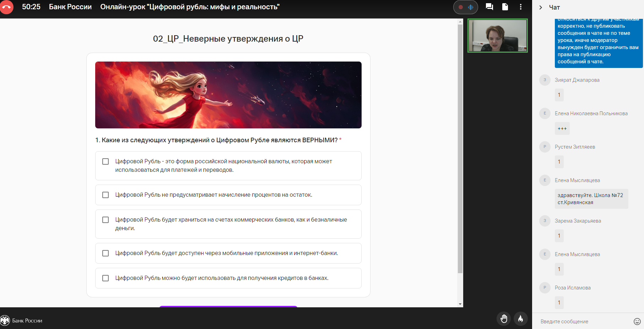Screen dimensions: 644x329
Task: Click the name Зарема Закарьяева in chat
Action: click(578, 221)
